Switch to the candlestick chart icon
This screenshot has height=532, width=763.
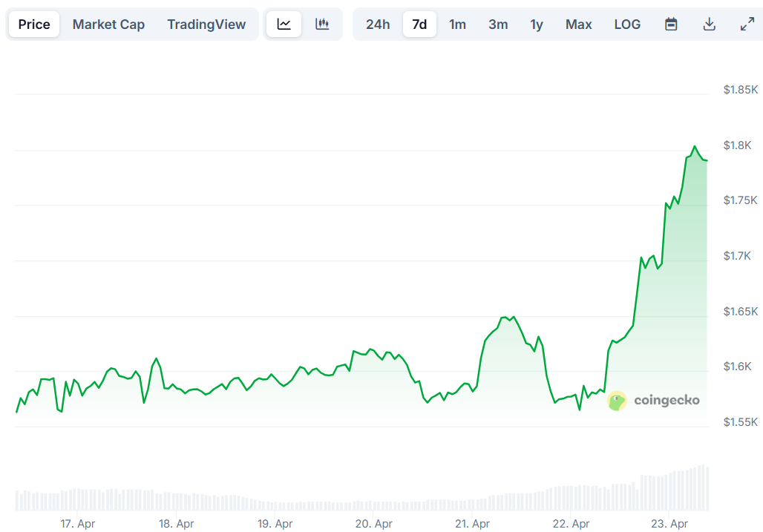click(322, 24)
